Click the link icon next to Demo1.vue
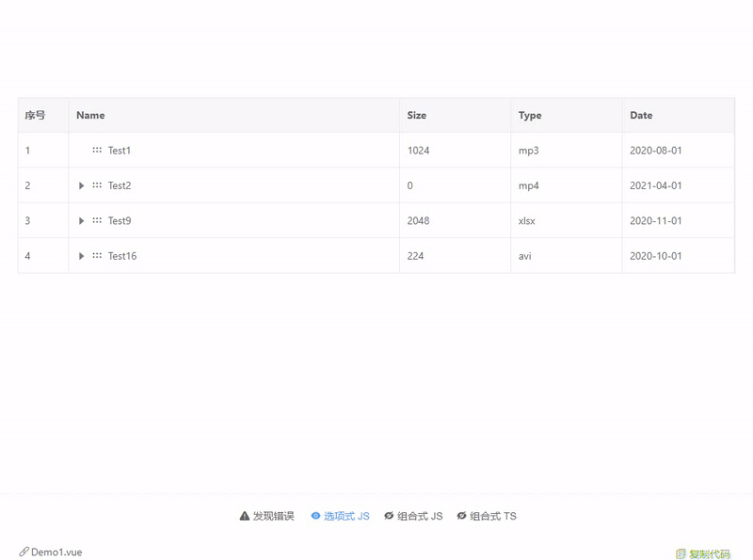Viewport: 753px width, 560px height. [x=24, y=552]
